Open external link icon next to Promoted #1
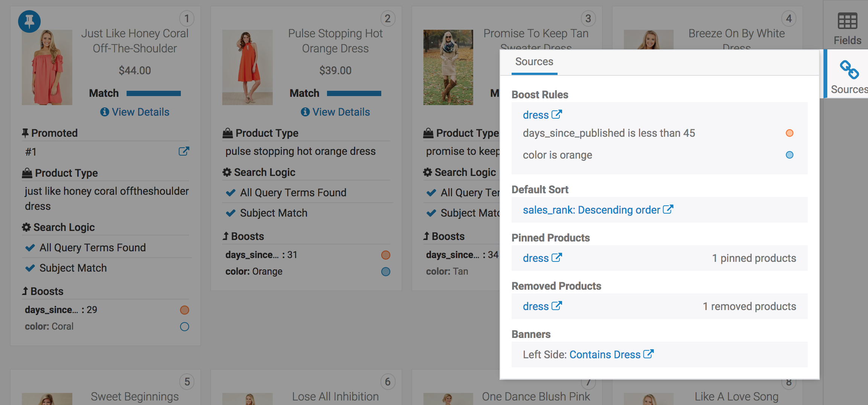This screenshot has width=868, height=405. pyautogui.click(x=184, y=151)
